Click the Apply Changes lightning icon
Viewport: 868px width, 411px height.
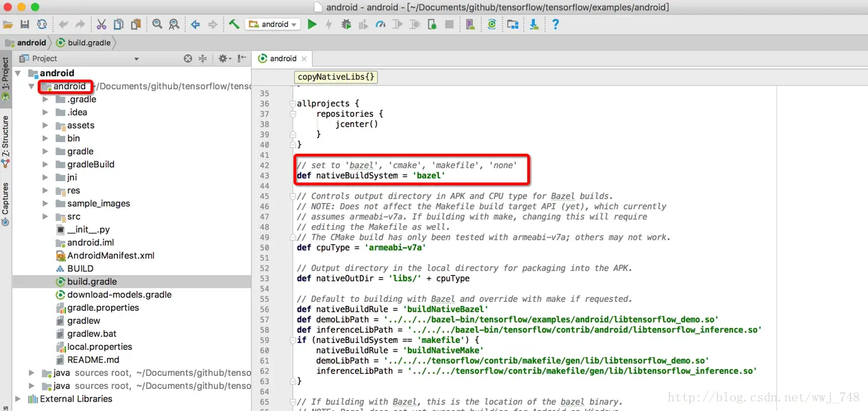[329, 25]
